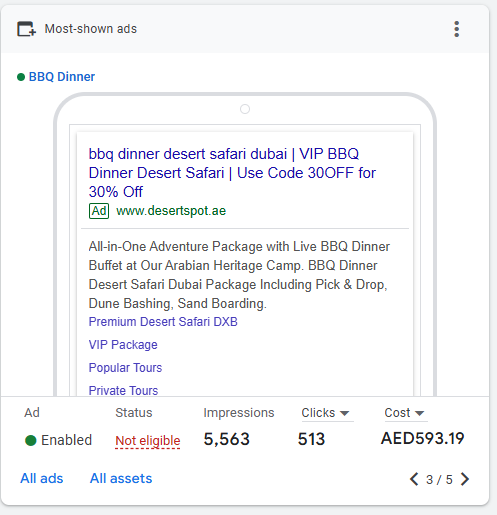Click the www.desertspot.ae display URL
This screenshot has height=515, width=497.
click(x=171, y=211)
